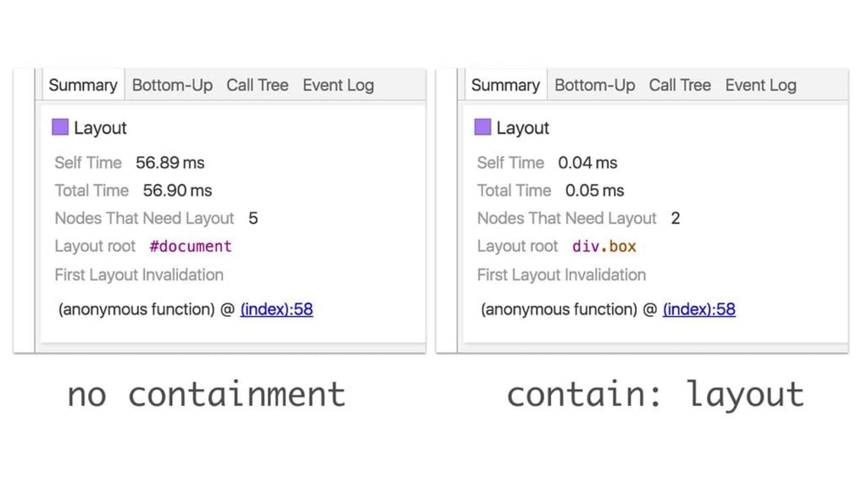Open the Summary tab in left panel
This screenshot has width=868, height=488.
point(82,85)
